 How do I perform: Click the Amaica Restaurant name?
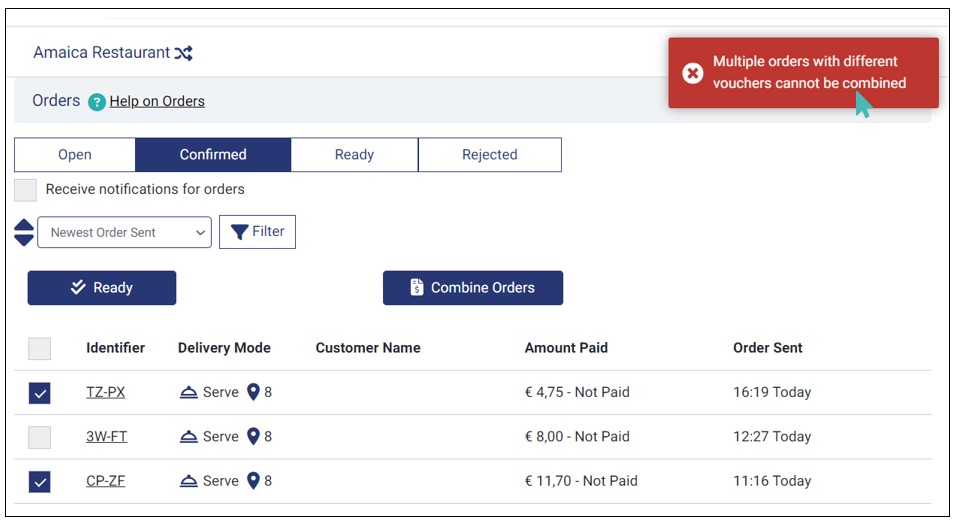click(x=102, y=53)
